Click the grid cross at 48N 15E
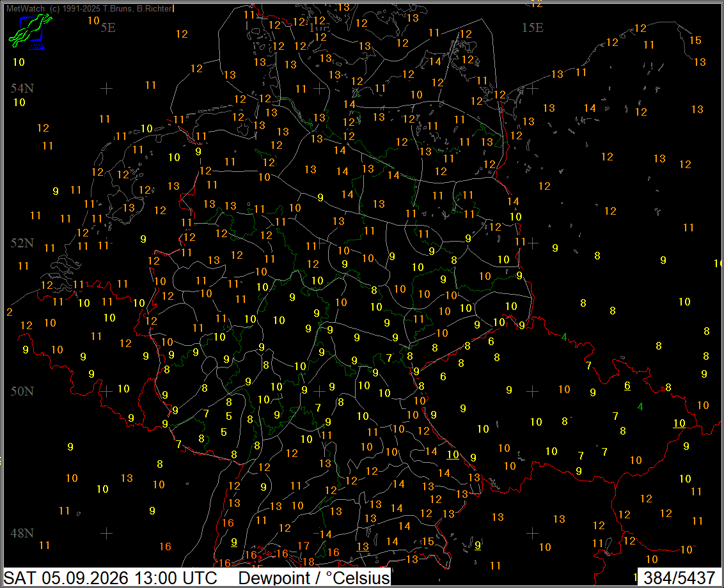The height and width of the screenshot is (588, 724). click(532, 533)
